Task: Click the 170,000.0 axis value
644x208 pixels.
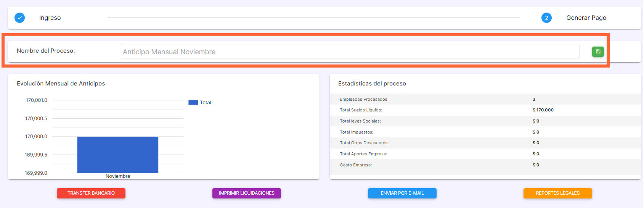Action: click(36, 137)
